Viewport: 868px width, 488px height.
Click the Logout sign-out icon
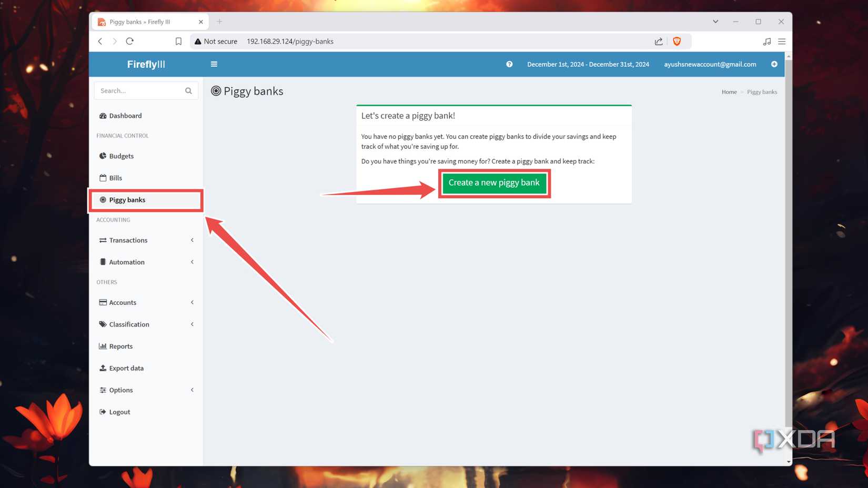pyautogui.click(x=103, y=412)
